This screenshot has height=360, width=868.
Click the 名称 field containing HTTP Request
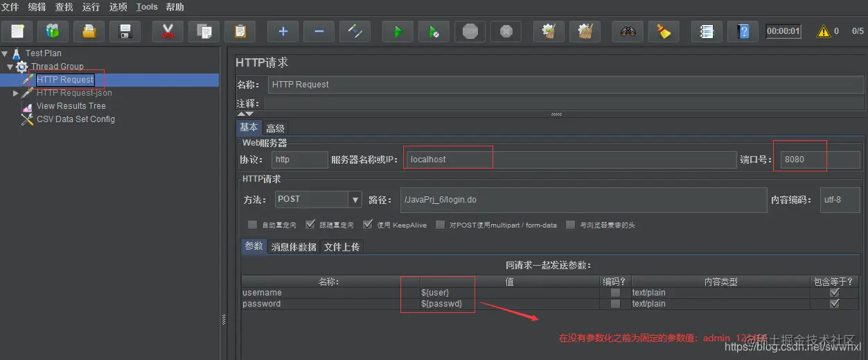pyautogui.click(x=566, y=85)
